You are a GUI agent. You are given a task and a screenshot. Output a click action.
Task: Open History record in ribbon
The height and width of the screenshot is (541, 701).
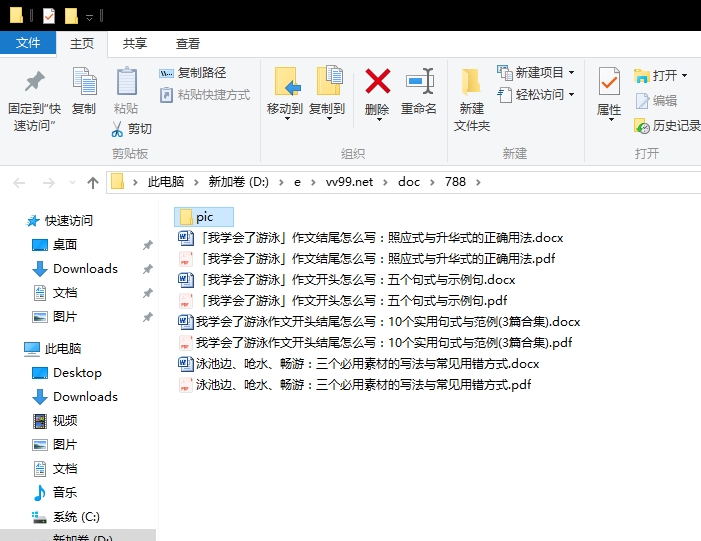pos(667,126)
